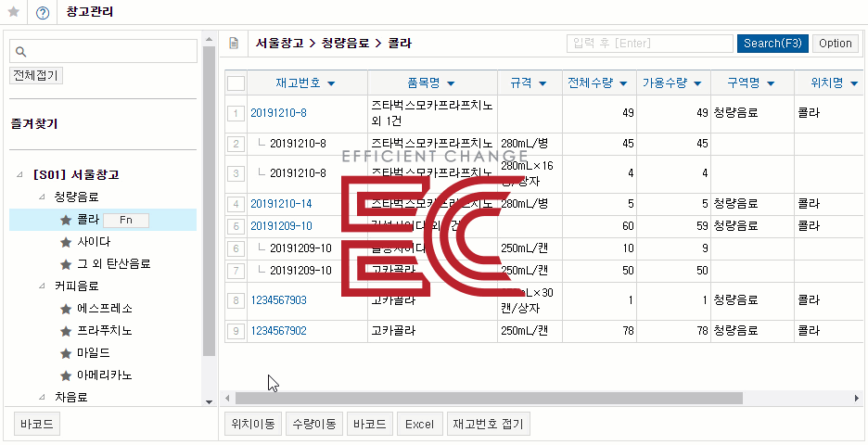Select row 1 checkbox for 20191210-8
Screen dimensions: 868x445
point(236,113)
